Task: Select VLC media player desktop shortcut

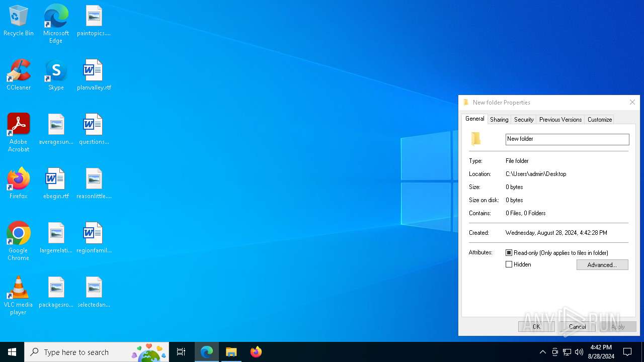Action: pos(19,296)
